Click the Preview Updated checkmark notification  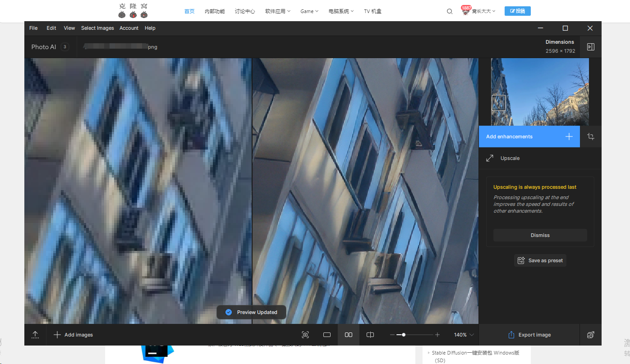click(251, 312)
